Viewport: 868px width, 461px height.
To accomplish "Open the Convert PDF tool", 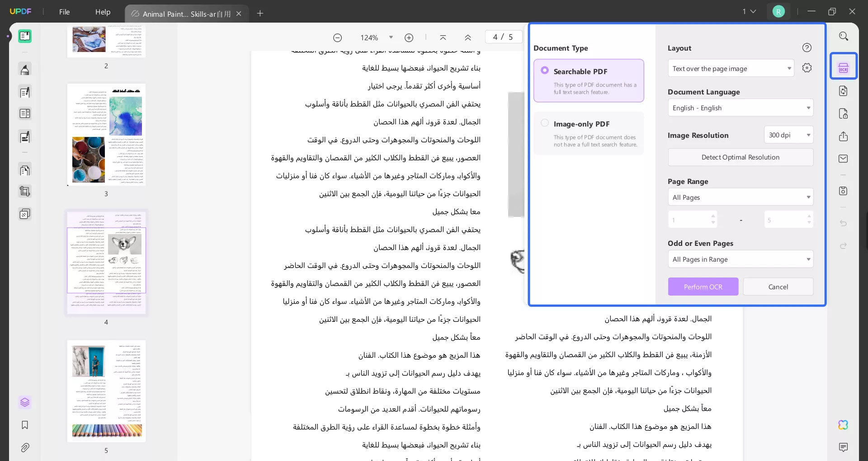I will coord(844,91).
